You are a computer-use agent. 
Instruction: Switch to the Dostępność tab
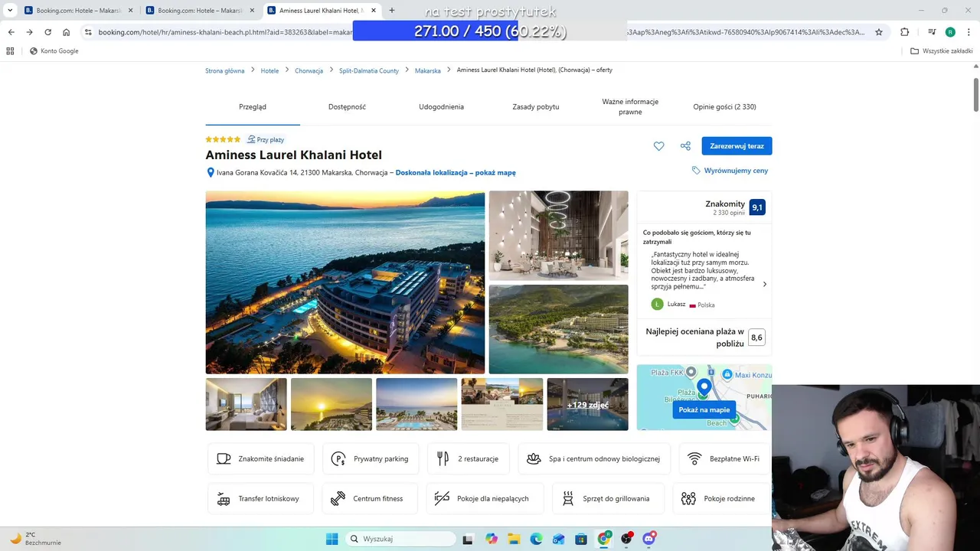click(347, 106)
